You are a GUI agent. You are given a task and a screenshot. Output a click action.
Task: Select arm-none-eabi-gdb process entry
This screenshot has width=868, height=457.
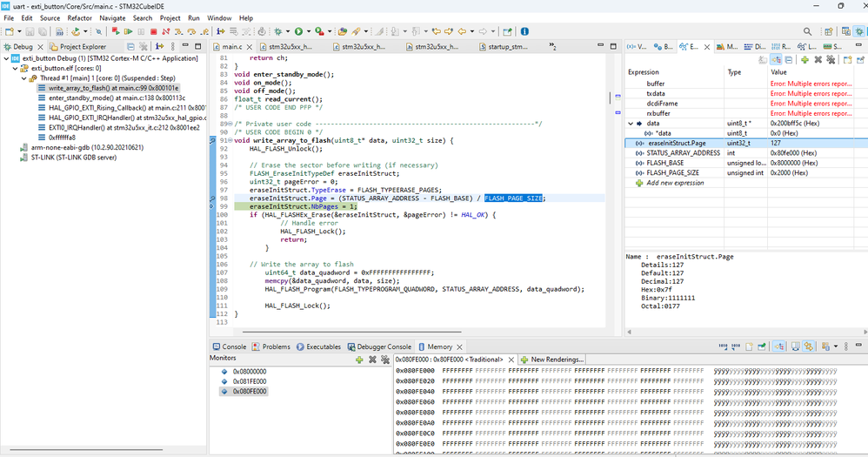click(x=82, y=147)
